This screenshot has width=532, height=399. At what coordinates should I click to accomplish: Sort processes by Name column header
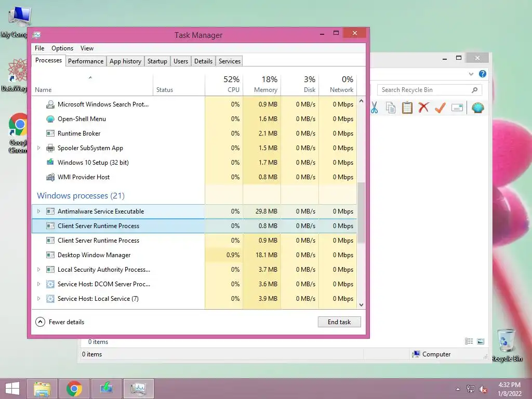(92, 84)
